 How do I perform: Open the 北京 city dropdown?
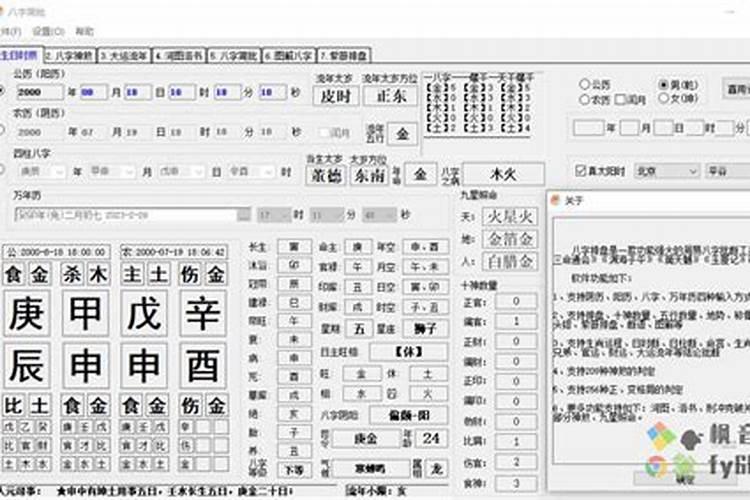[x=667, y=171]
